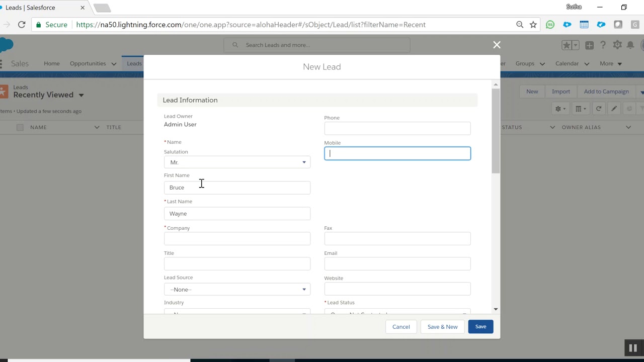
Task: Click into the Phone field
Action: (397, 128)
